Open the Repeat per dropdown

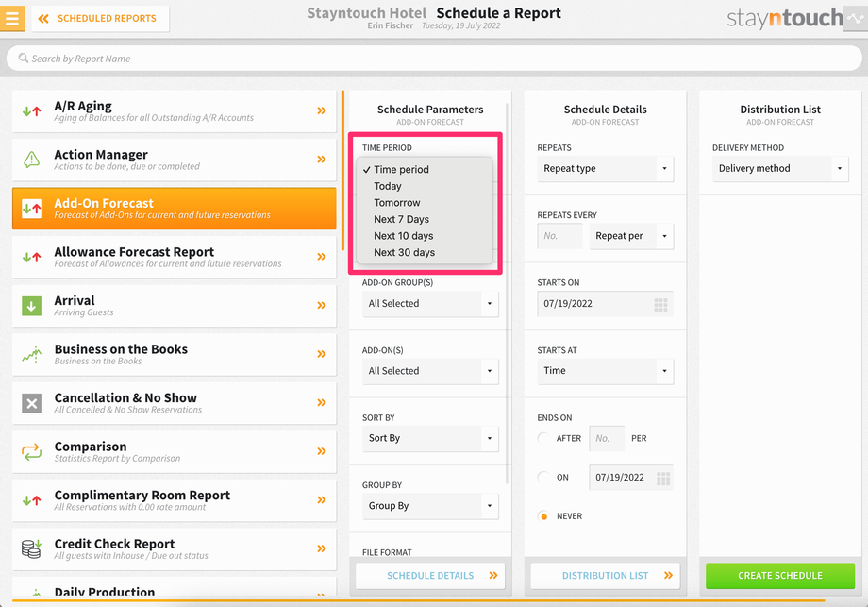631,236
